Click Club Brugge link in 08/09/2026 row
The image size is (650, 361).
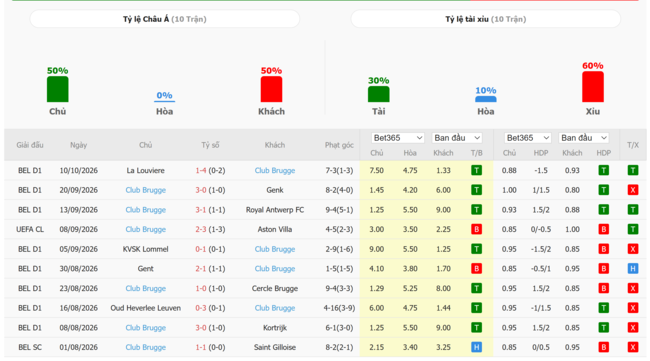click(146, 229)
